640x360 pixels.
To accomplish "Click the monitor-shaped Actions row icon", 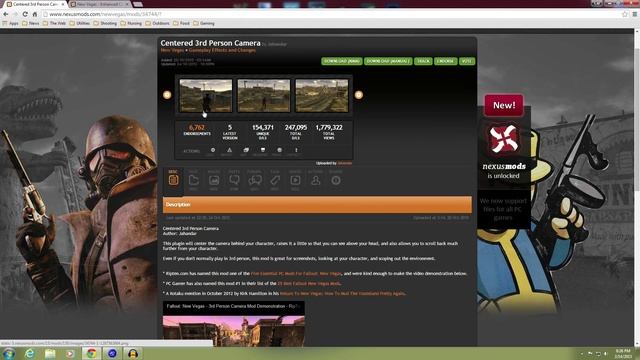I will tap(263, 150).
